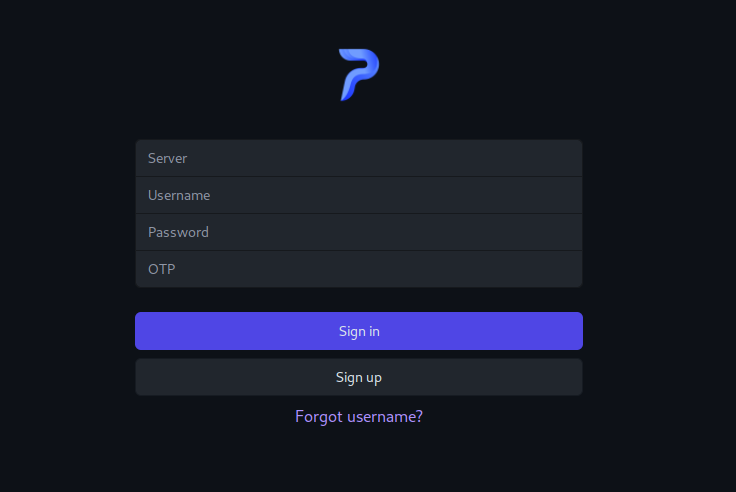Screen dimensions: 736x492
Task: Focus the Server input field
Action: [359, 158]
